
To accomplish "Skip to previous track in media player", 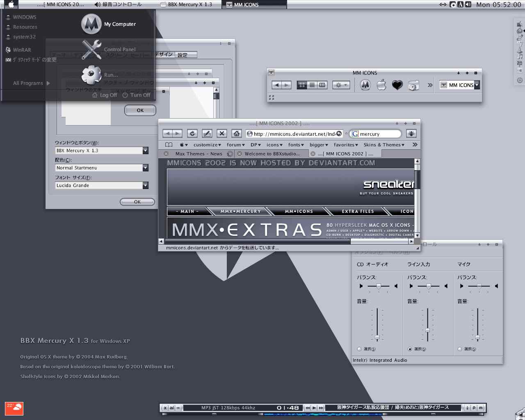I will coord(307,408).
